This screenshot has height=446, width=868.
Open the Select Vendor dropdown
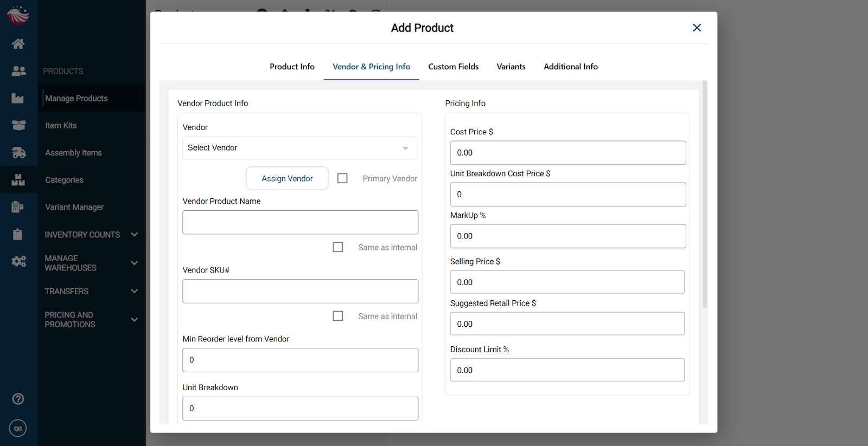point(299,148)
